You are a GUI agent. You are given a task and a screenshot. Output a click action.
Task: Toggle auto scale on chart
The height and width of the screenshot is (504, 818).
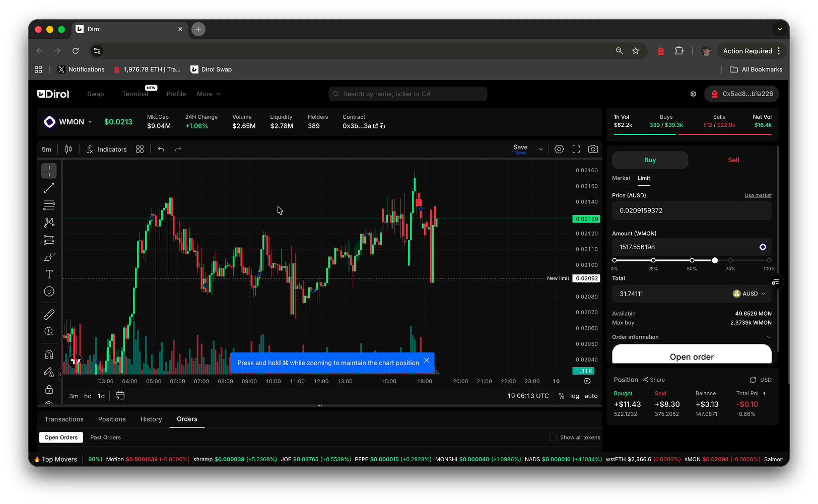tap(591, 396)
